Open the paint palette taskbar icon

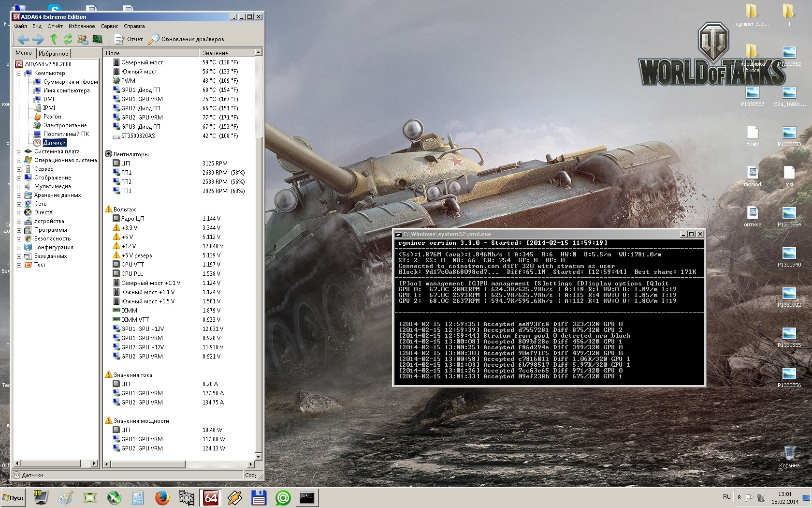click(x=65, y=498)
